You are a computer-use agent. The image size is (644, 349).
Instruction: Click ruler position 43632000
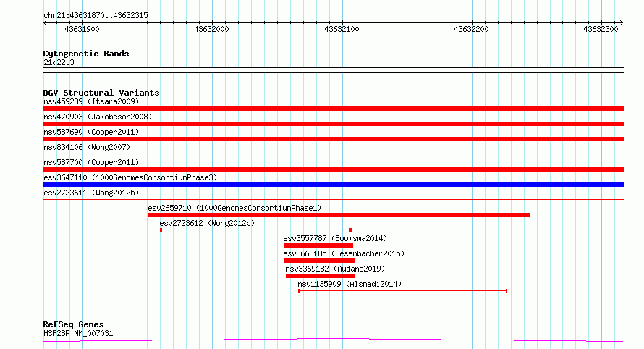[x=211, y=29]
